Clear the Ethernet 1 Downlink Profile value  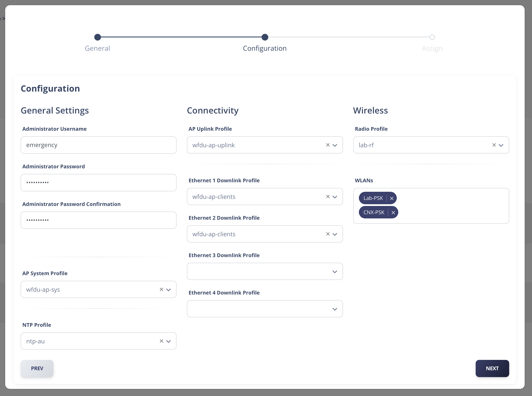click(x=328, y=196)
